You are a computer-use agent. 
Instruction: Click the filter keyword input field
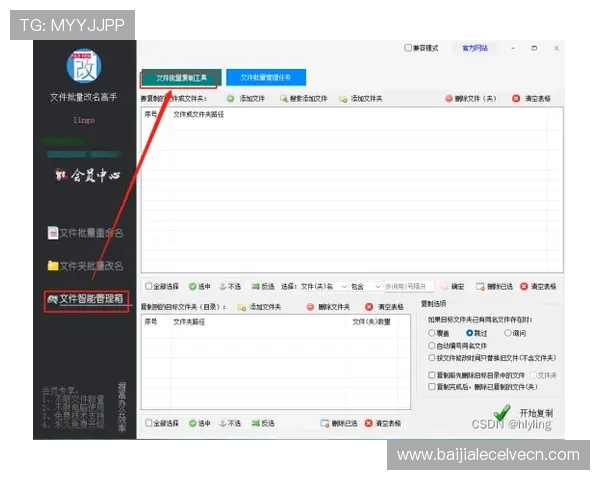click(x=409, y=286)
